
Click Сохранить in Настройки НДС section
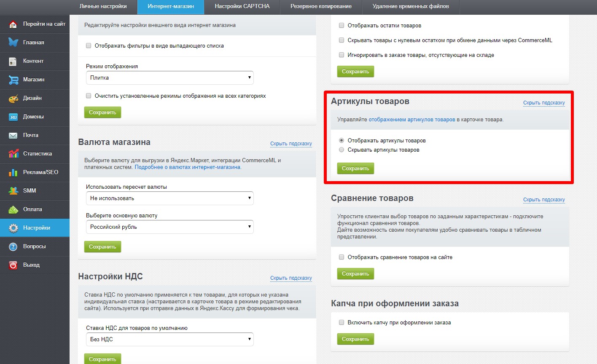[102, 359]
